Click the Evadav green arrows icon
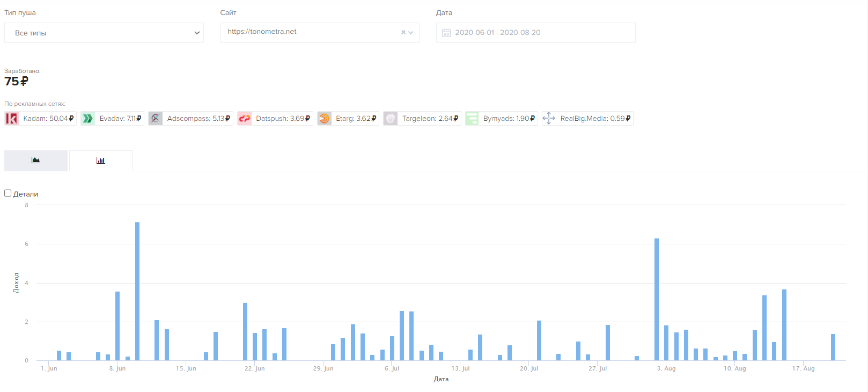This screenshot has height=392, width=868. tap(88, 119)
